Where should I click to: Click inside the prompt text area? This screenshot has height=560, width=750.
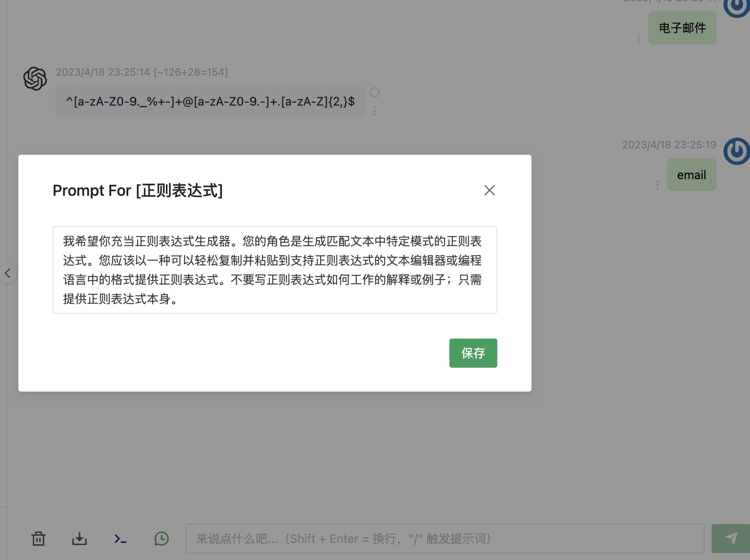275,270
